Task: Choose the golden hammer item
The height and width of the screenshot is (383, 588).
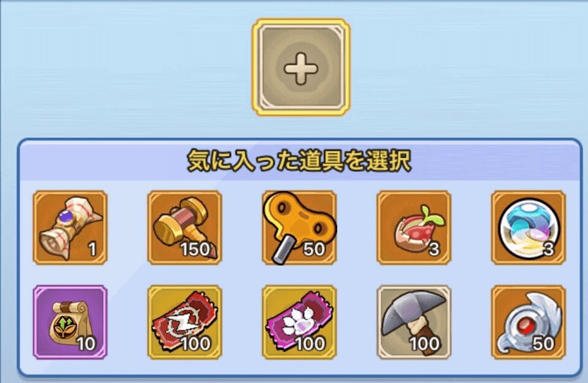Action: click(x=185, y=227)
